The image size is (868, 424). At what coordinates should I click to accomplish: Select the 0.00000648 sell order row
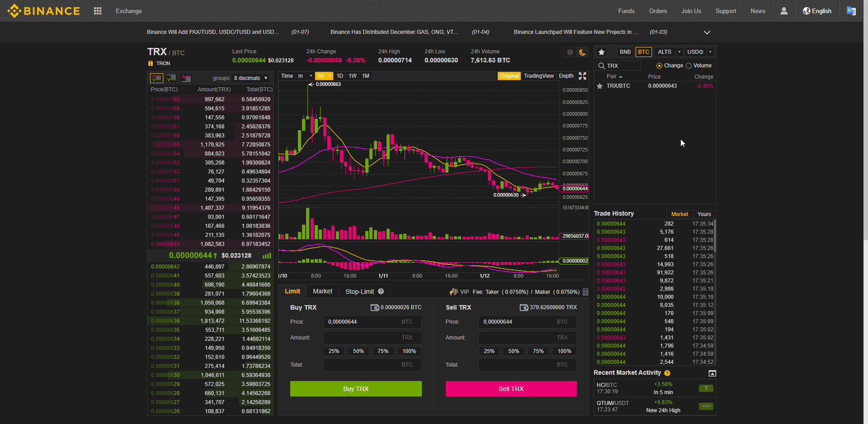click(x=211, y=208)
